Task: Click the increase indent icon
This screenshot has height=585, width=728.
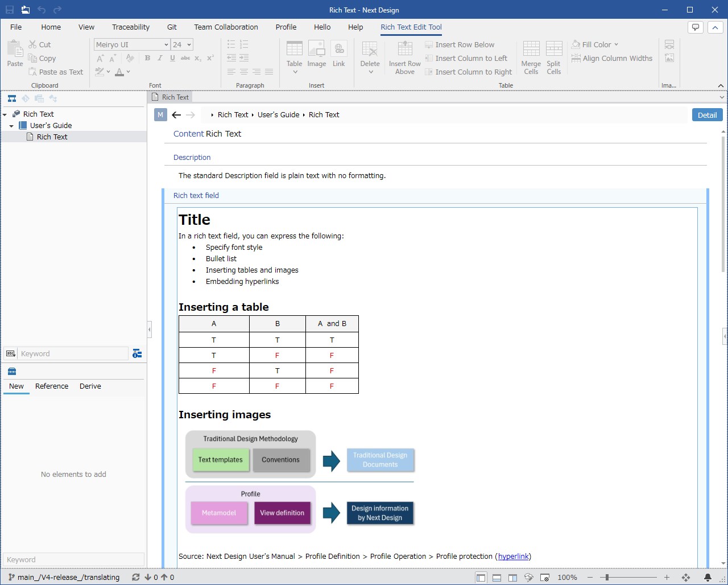Action: click(x=244, y=58)
